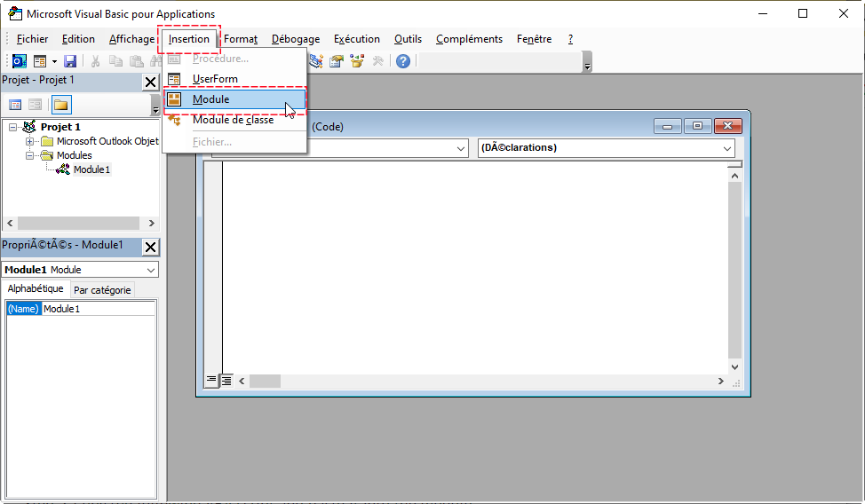
Task: Click the View Code icon in Project panel
Action: 15,105
